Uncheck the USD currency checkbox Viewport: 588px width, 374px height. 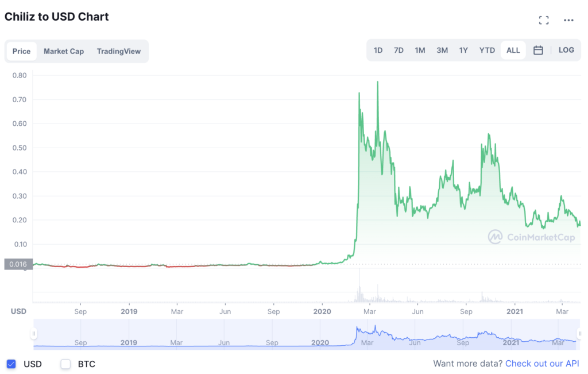(11, 364)
